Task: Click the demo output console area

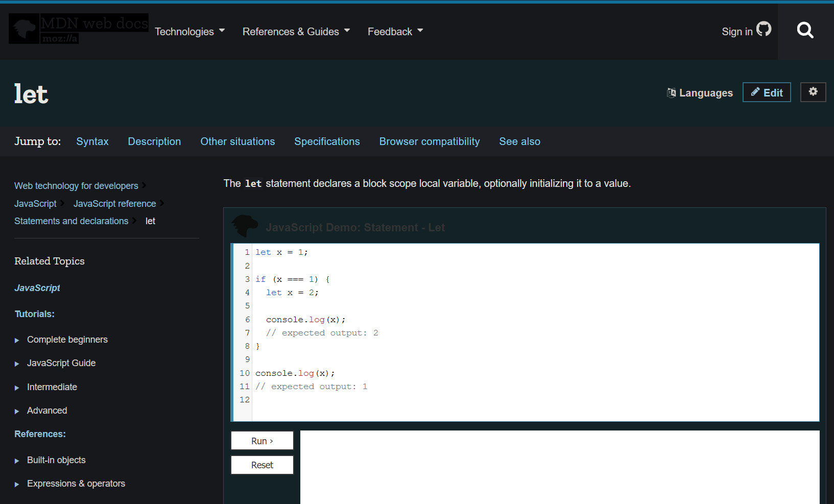Action: click(x=560, y=467)
